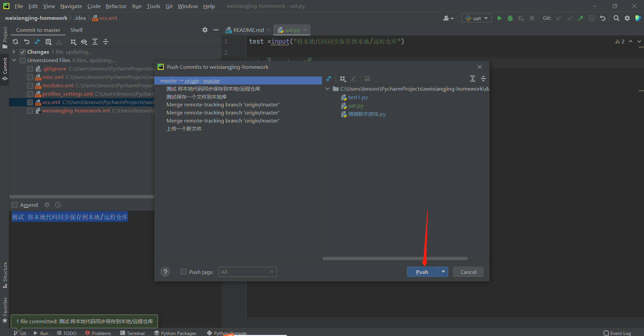Open the uat run configuration dropdown
Image resolution: width=644 pixels, height=336 pixels.
(x=476, y=18)
